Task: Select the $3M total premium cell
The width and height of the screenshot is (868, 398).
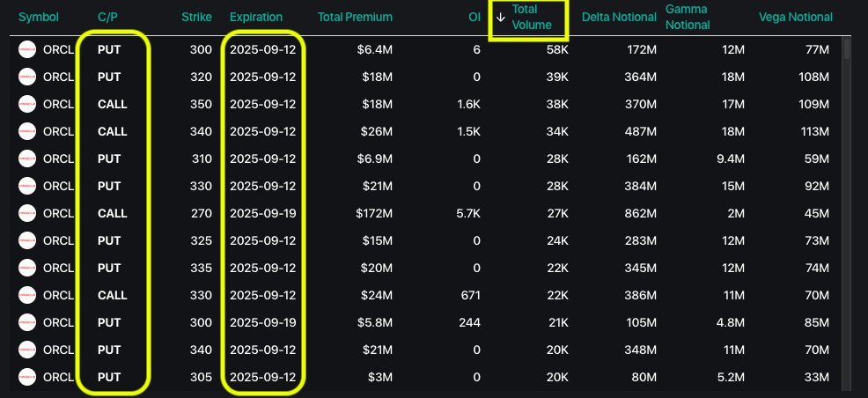Action: [x=380, y=377]
